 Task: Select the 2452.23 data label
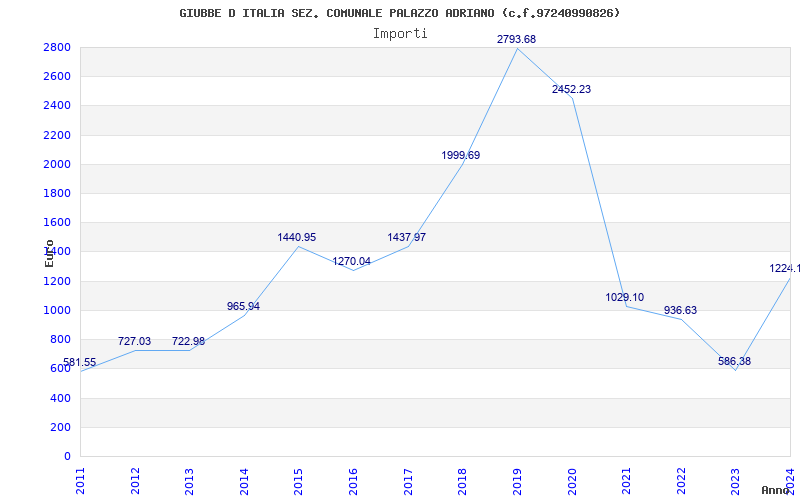click(571, 89)
